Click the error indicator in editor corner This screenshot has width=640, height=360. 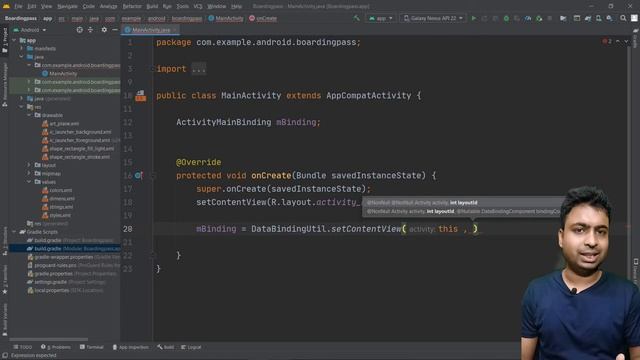point(607,41)
